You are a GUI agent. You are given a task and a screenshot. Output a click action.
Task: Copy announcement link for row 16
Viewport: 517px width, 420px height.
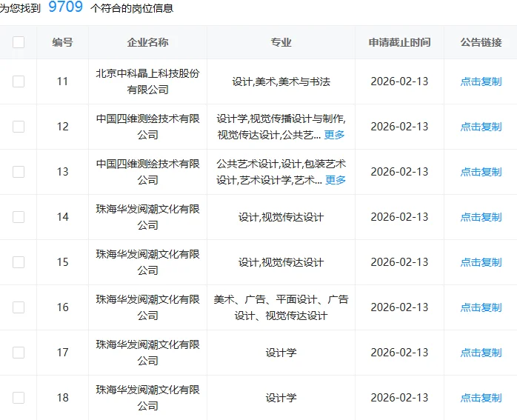click(x=481, y=307)
